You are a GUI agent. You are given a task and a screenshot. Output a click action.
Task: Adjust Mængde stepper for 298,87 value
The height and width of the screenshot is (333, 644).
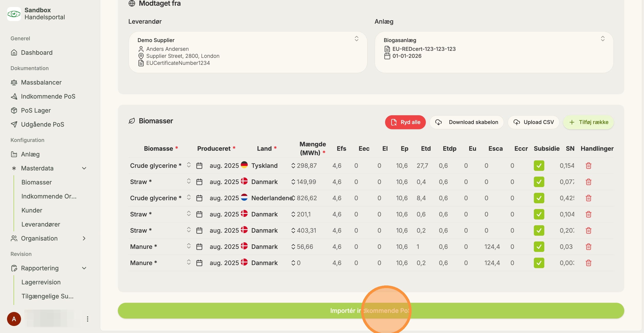tap(293, 165)
